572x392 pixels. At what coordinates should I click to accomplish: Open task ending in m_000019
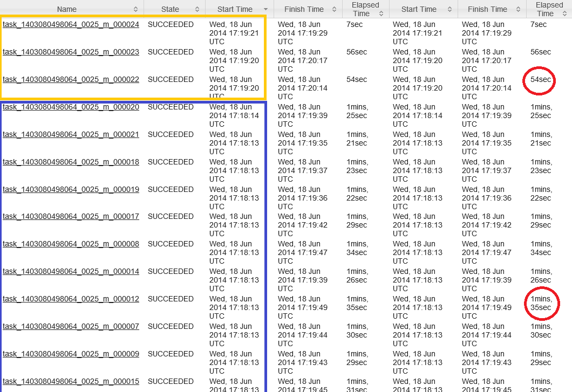(x=71, y=189)
